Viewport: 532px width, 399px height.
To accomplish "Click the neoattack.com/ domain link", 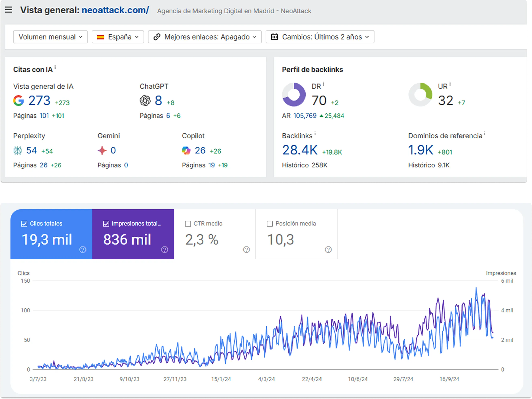I will pyautogui.click(x=115, y=10).
